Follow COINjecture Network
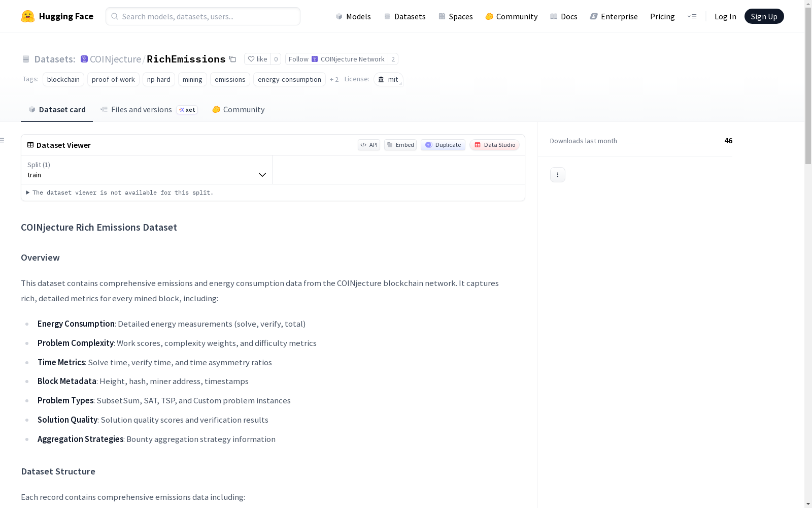Viewport: 812px width, 508px height. click(x=336, y=59)
